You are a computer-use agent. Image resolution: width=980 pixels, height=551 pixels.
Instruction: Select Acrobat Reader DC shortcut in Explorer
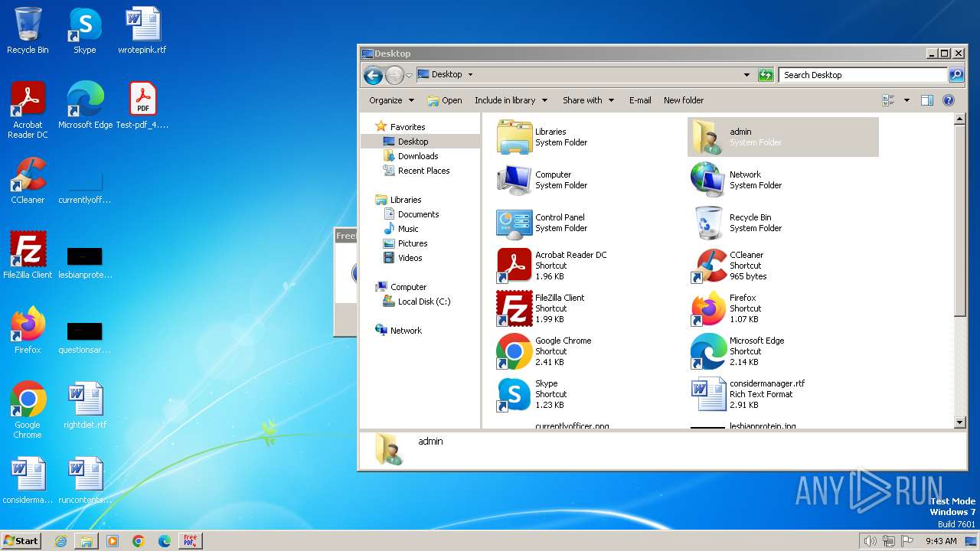click(x=551, y=266)
